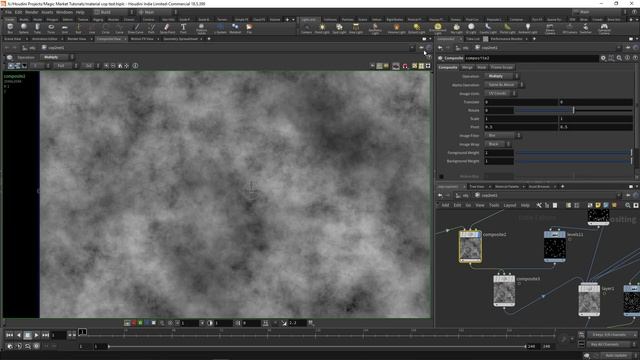The image size is (640, 360).
Task: Select the layer1 node thumbnail
Action: pyautogui.click(x=589, y=300)
